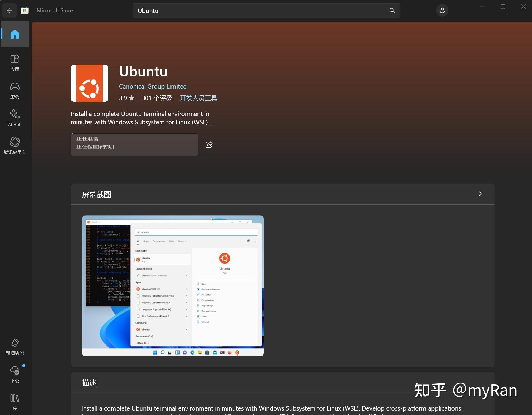The height and width of the screenshot is (415, 532).
Task: Share the Ubuntu app via the share icon
Action: [209, 145]
